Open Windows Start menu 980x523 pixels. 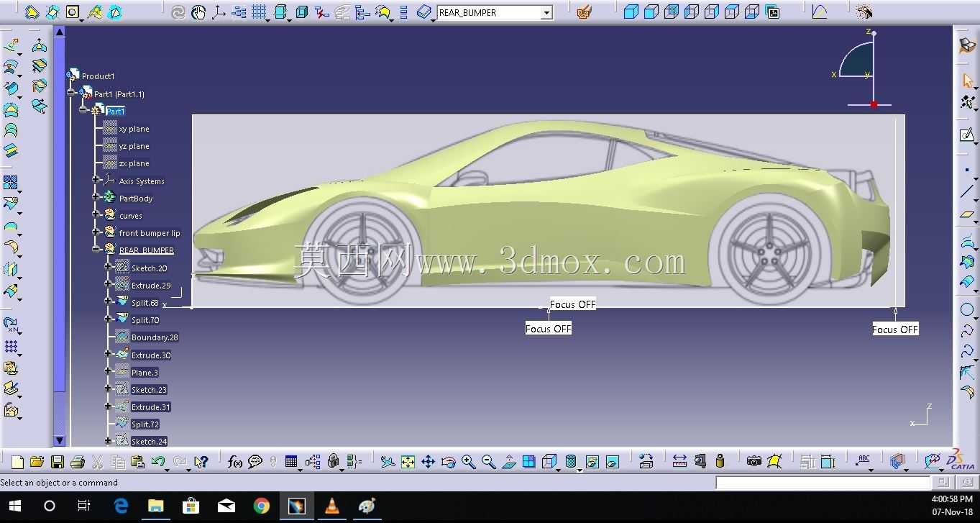pos(14,506)
